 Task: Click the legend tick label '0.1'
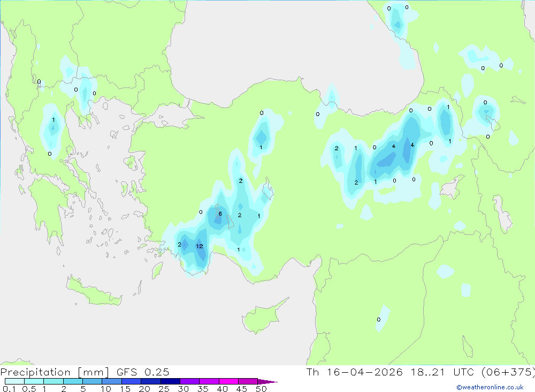point(9,389)
